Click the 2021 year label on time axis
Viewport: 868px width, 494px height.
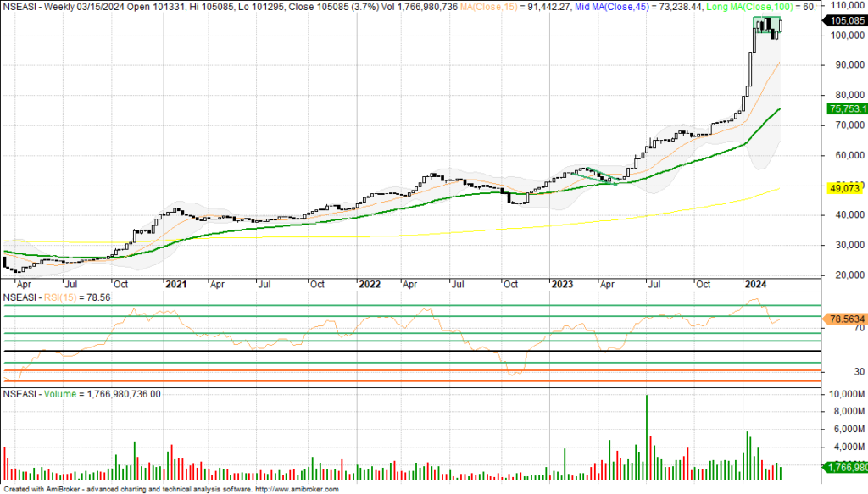click(175, 285)
